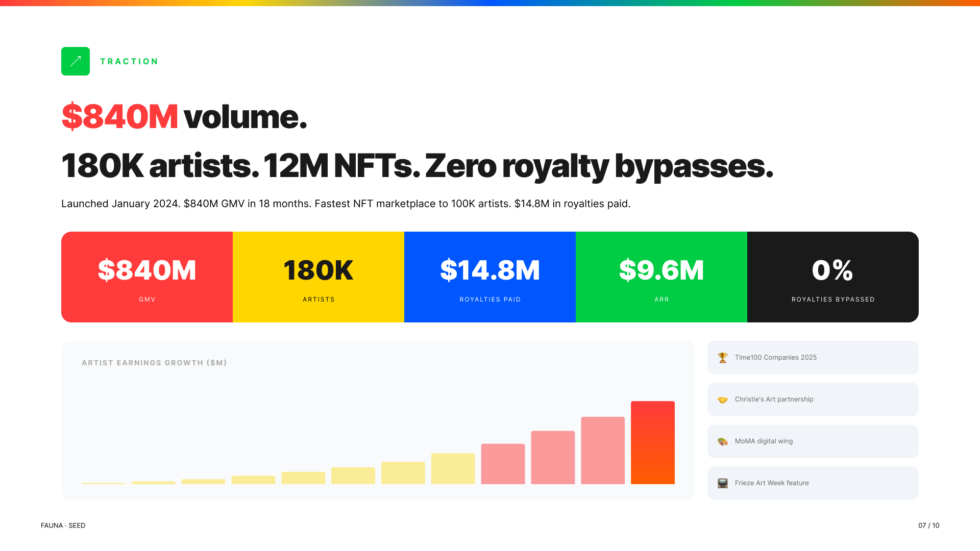Click the artist palette icon beside MoMA
Image resolution: width=980 pixels, height=551 pixels.
click(x=722, y=441)
